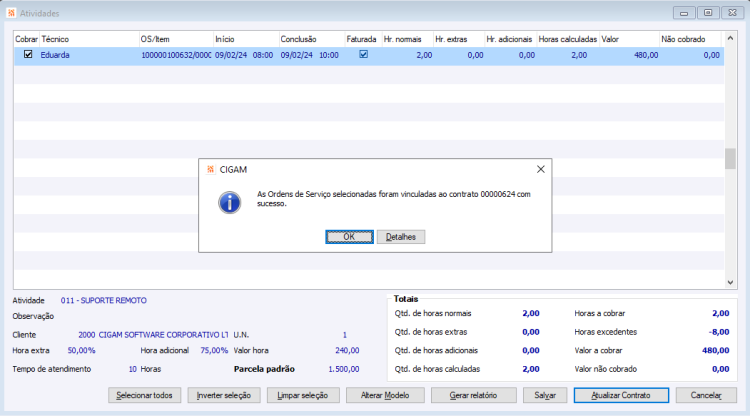The image size is (750, 416).
Task: Click Atualizar Contrato button
Action: 621,395
